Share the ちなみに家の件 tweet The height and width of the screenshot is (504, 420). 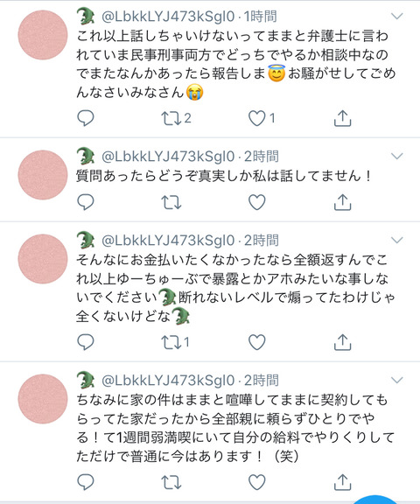click(x=342, y=482)
